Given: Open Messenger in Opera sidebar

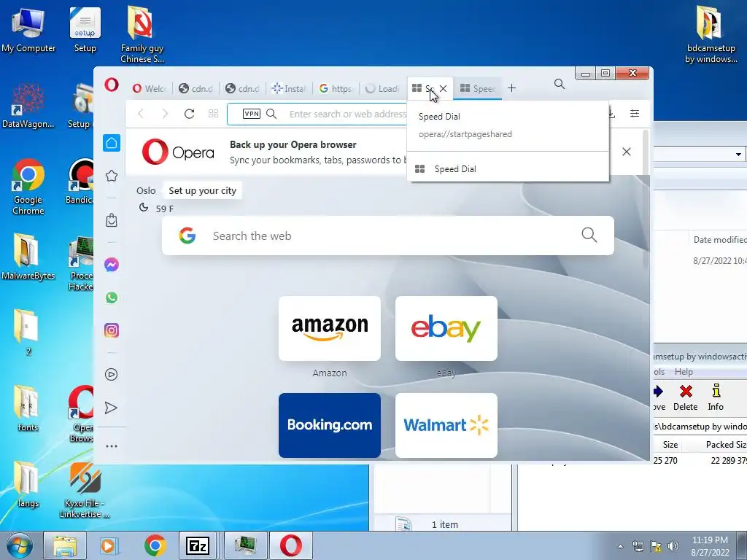Looking at the screenshot, I should (x=112, y=265).
